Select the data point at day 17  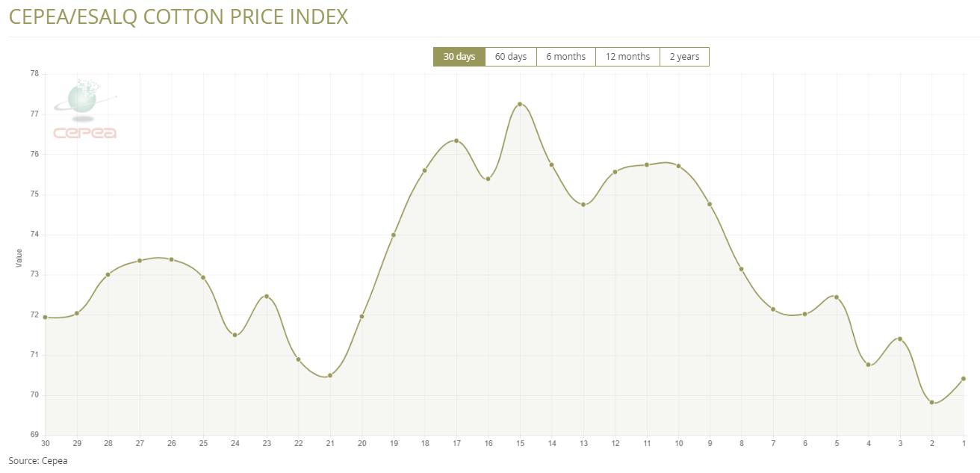456,141
